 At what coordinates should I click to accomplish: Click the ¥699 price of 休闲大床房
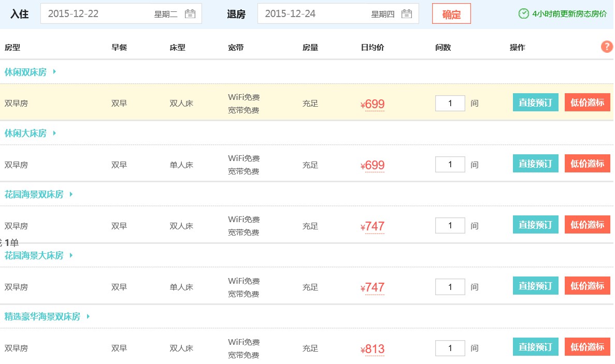pyautogui.click(x=374, y=165)
